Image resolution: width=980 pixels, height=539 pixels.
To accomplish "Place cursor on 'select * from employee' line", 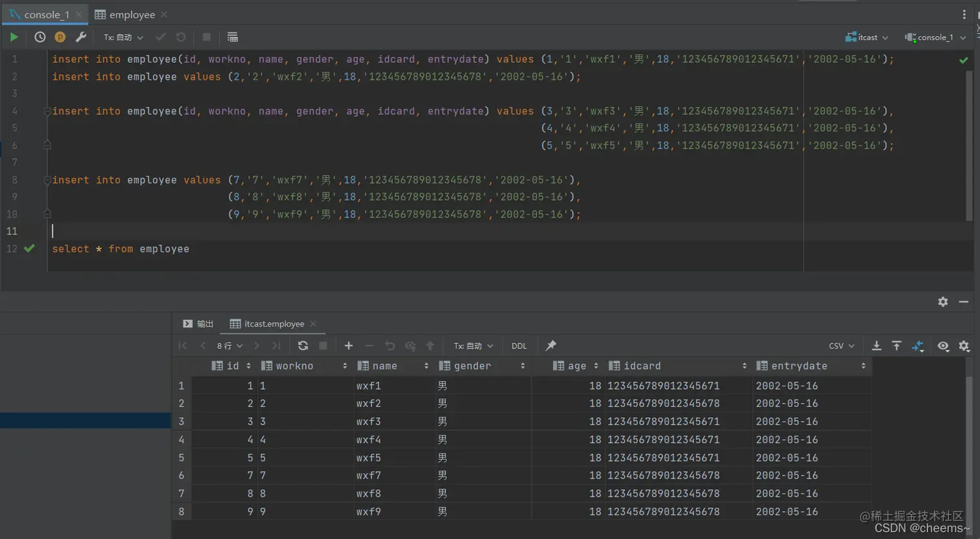I will tap(121, 249).
